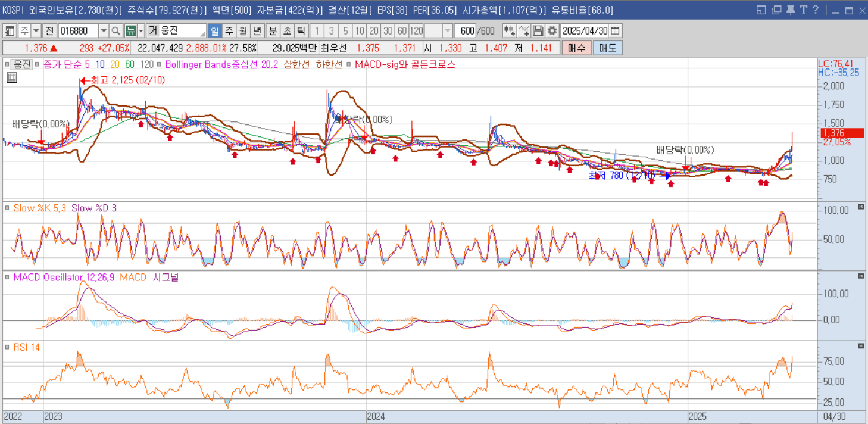Close the Slow Stochastic indicator panel

tap(861, 207)
